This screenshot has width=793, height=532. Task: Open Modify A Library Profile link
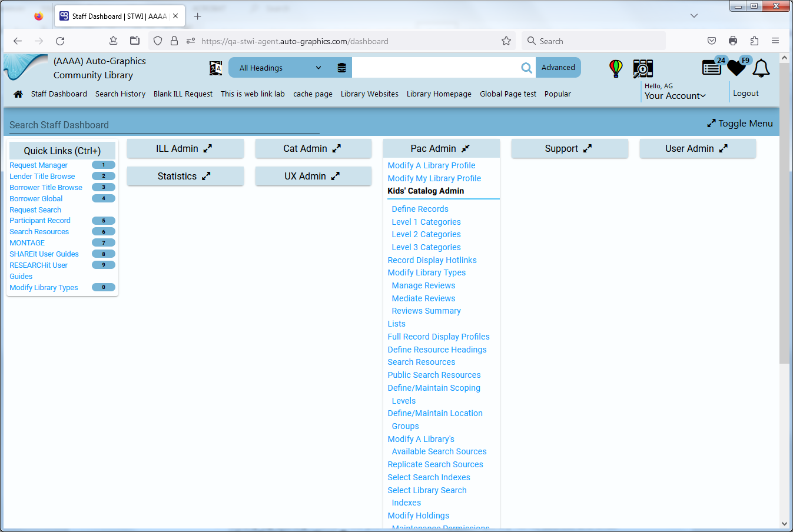tap(432, 166)
